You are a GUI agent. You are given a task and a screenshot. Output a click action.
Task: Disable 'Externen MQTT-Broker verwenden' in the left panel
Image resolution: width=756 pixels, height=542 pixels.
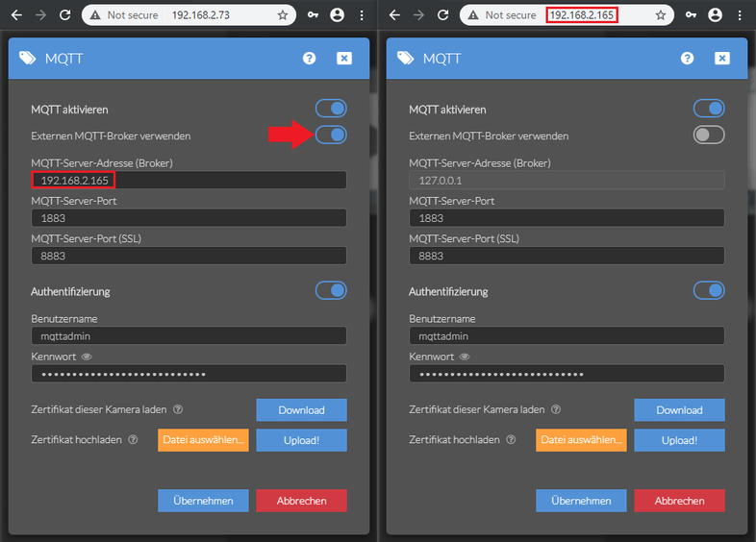pyautogui.click(x=331, y=135)
